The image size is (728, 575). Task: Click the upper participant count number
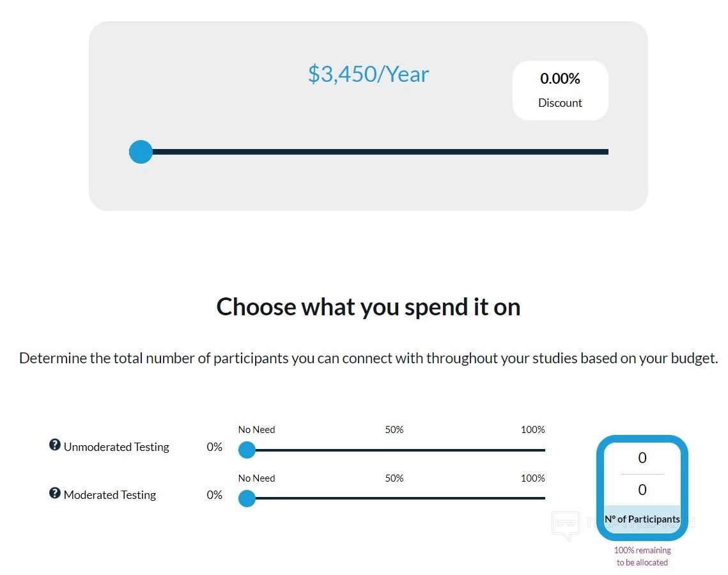point(642,458)
